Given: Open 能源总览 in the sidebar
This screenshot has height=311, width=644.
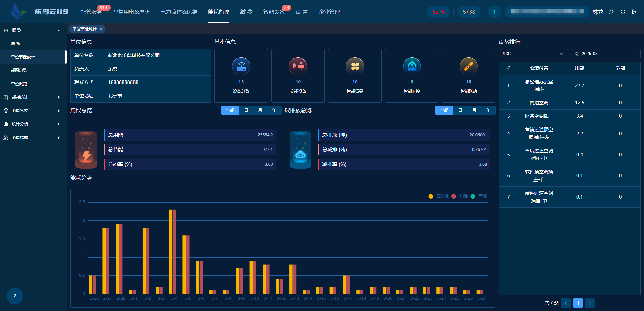Looking at the screenshot, I should pos(19,70).
